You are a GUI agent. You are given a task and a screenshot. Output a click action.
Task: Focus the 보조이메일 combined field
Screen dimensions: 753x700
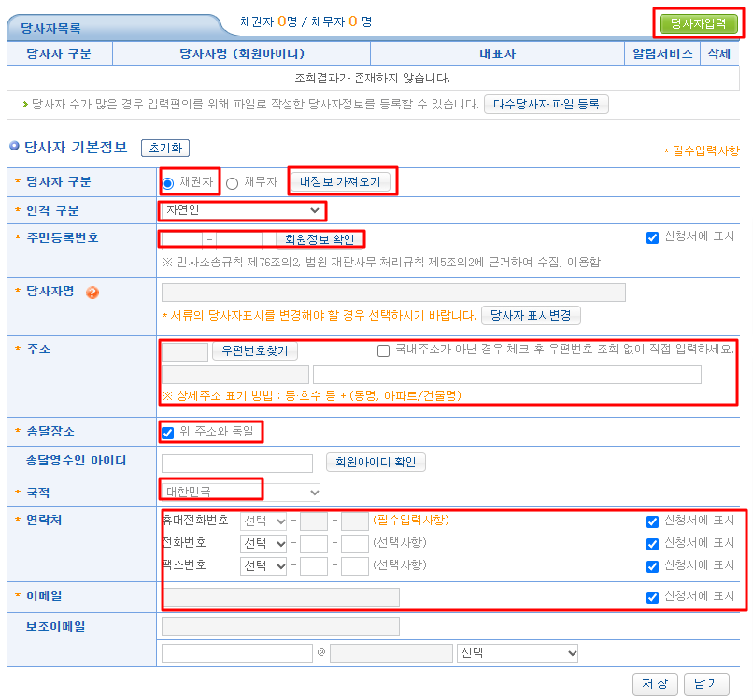(280, 626)
